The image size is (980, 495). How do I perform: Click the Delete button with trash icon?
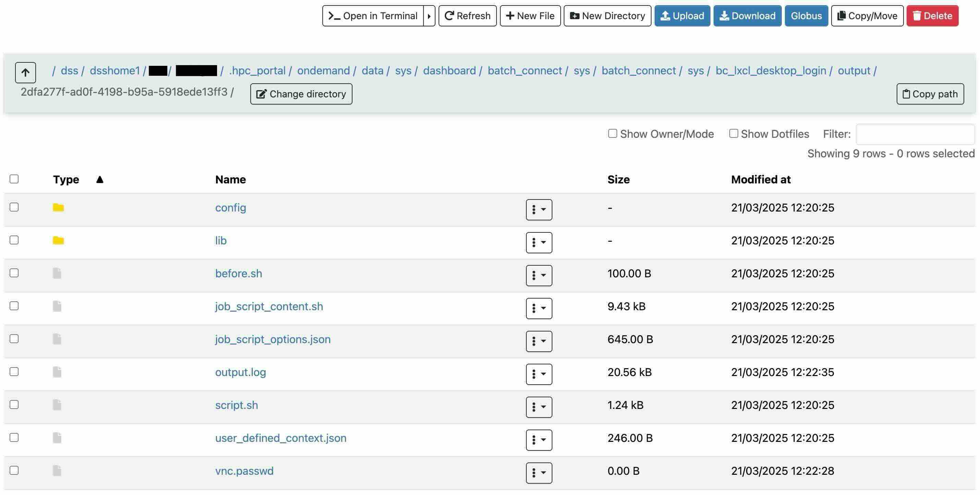point(932,16)
